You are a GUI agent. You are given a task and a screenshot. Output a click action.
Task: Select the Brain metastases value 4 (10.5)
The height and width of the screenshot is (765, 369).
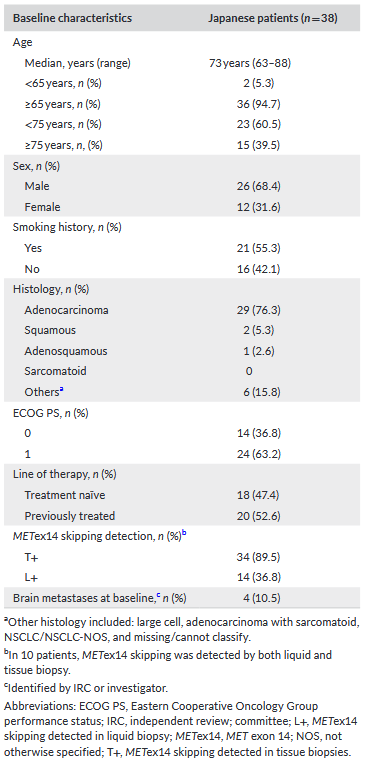(x=249, y=598)
